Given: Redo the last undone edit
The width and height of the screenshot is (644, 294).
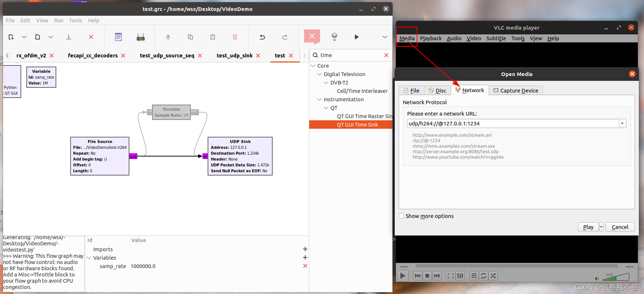Looking at the screenshot, I should click(x=285, y=37).
